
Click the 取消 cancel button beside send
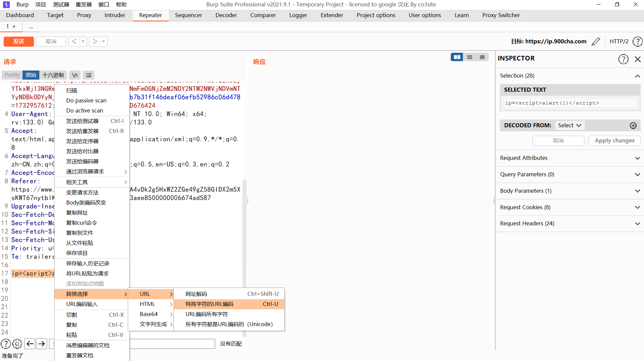pos(51,41)
